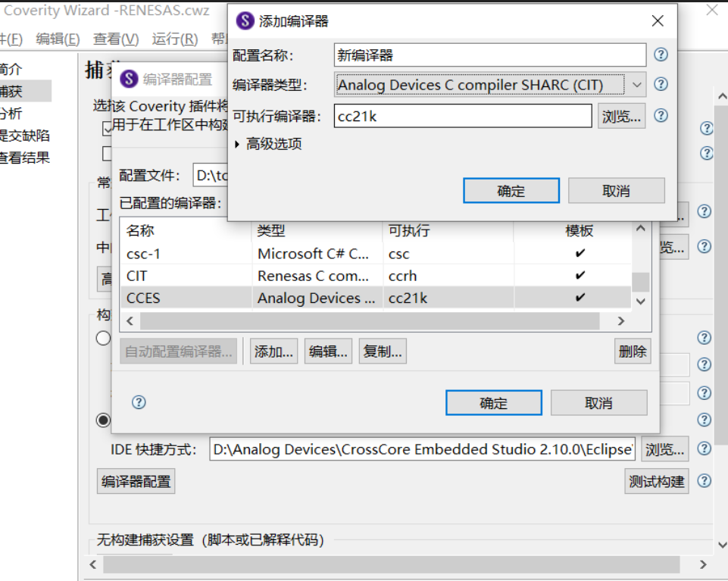The width and height of the screenshot is (728, 581).
Task: Click 添加... button in 编译器配置 dialog
Action: click(x=274, y=351)
